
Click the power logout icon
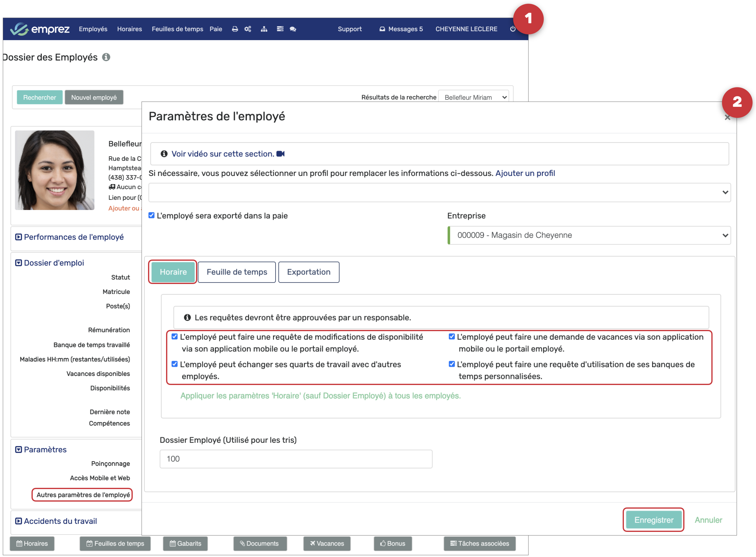coord(513,29)
